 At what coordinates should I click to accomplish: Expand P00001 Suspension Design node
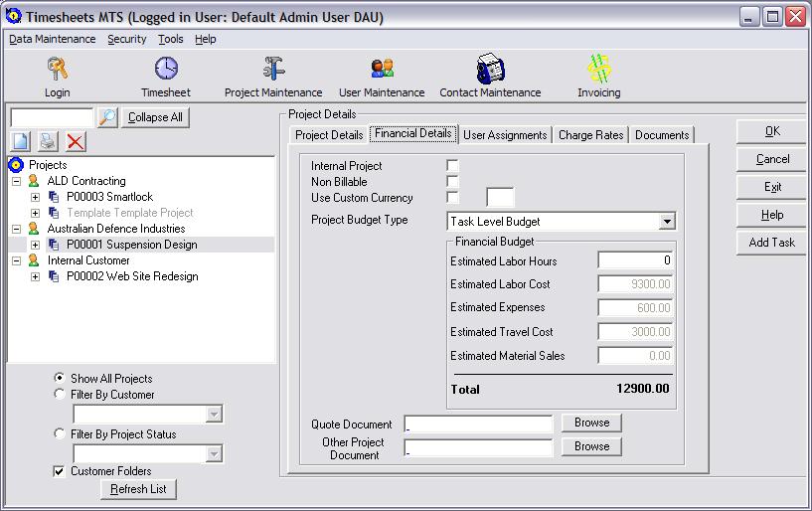pyautogui.click(x=35, y=246)
